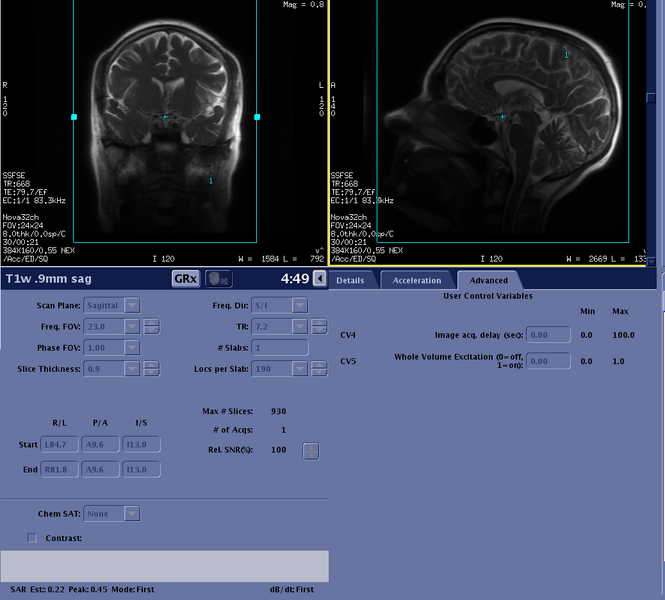Viewport: 665px width, 600px height.
Task: Adjust the TR stepper
Action: [319, 327]
